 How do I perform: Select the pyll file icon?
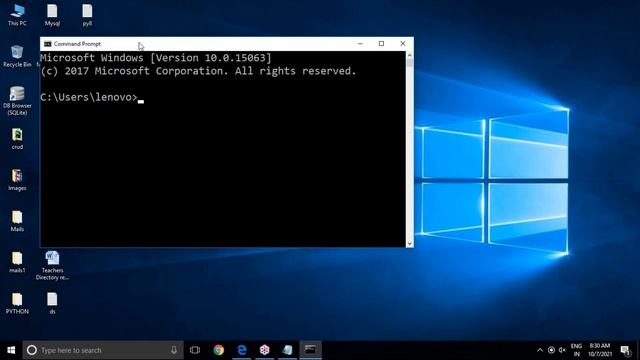click(x=87, y=15)
